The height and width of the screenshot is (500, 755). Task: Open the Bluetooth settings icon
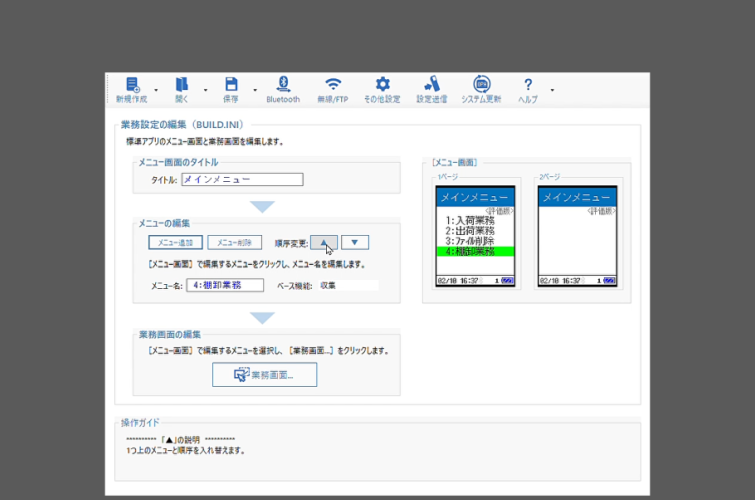pyautogui.click(x=283, y=86)
